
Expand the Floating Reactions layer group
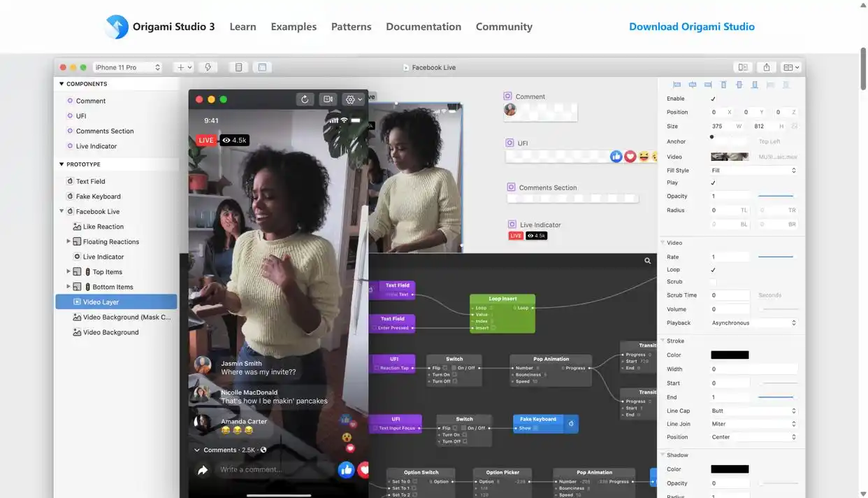click(x=68, y=241)
